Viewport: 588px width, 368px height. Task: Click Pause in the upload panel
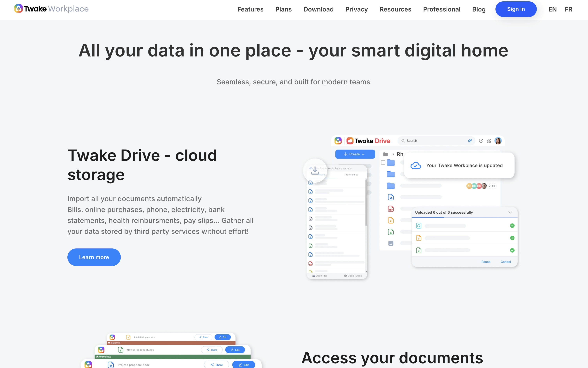click(486, 262)
